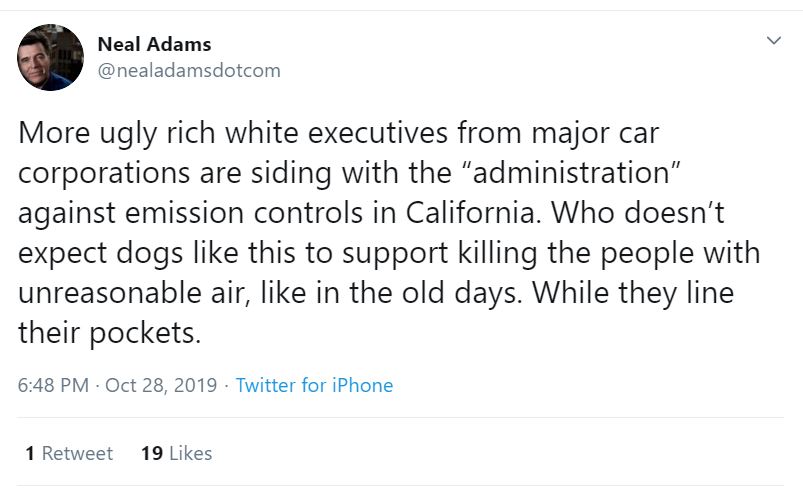This screenshot has height=492, width=803.
Task: View the 19 Likes list
Action: click(x=177, y=453)
